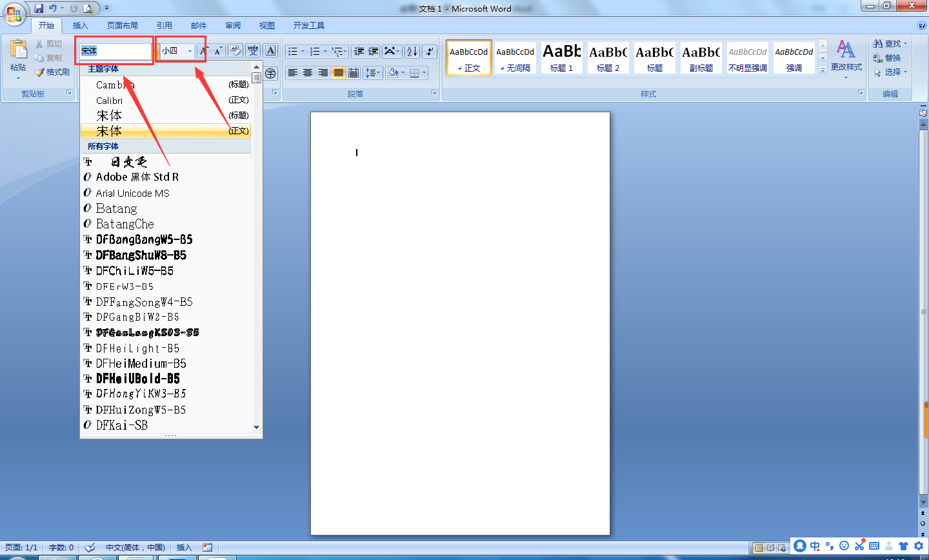Expand the font size dropdown arrow

(190, 51)
